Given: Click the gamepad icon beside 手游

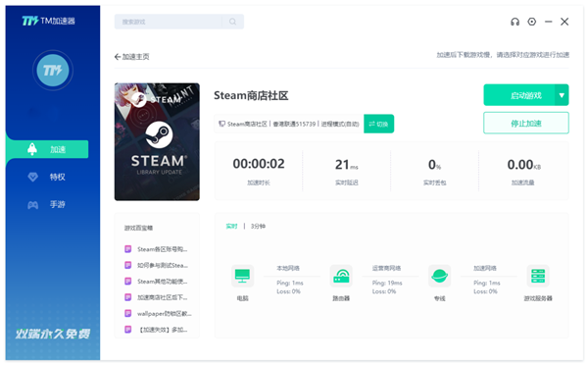Looking at the screenshot, I should point(33,205).
